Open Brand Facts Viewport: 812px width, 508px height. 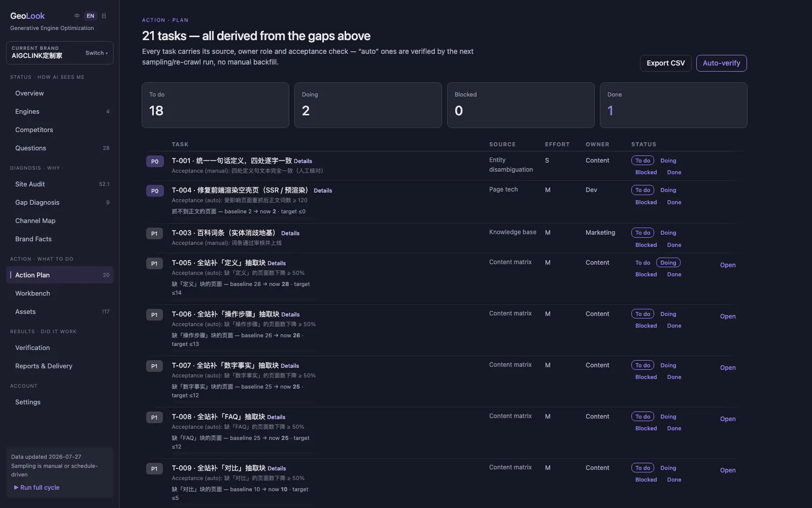[x=60, y=239]
